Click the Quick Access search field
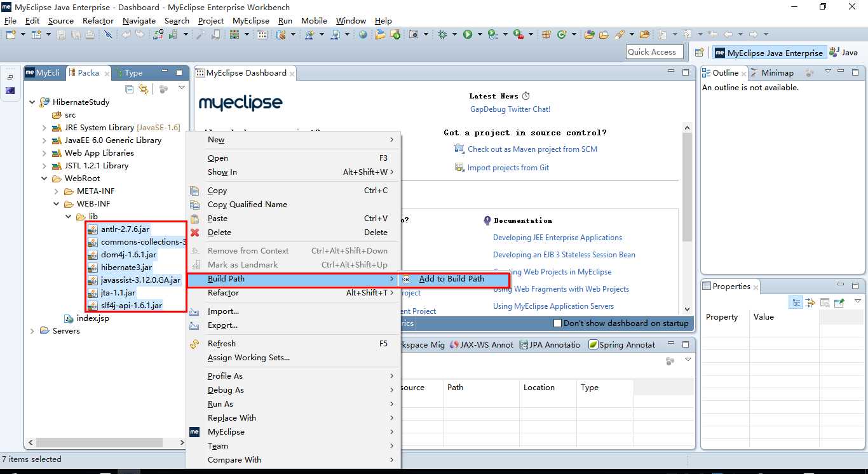The width and height of the screenshot is (868, 474). (x=654, y=52)
